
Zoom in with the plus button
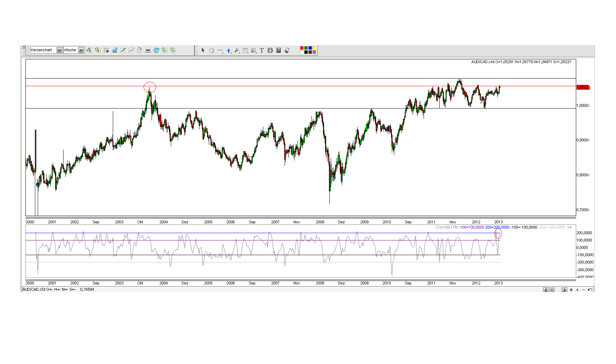(578, 290)
